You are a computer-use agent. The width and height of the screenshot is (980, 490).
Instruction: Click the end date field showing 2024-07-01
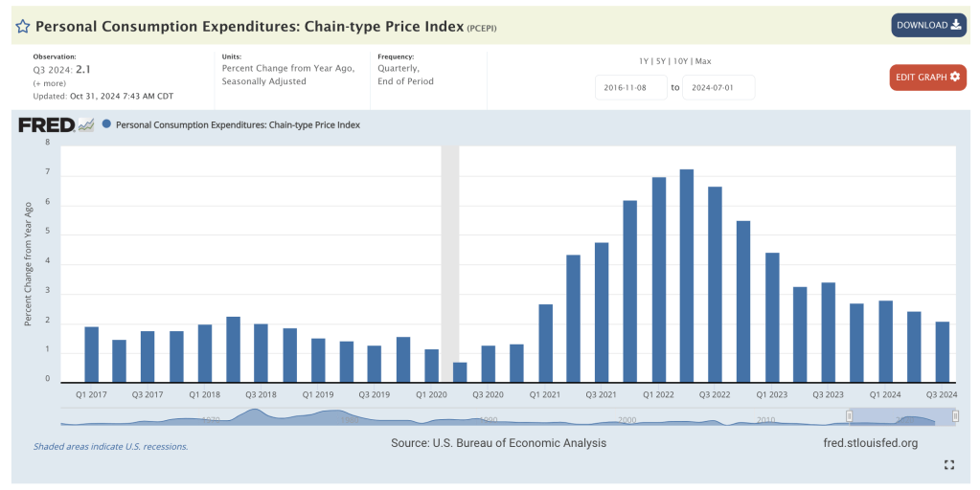[x=718, y=87]
